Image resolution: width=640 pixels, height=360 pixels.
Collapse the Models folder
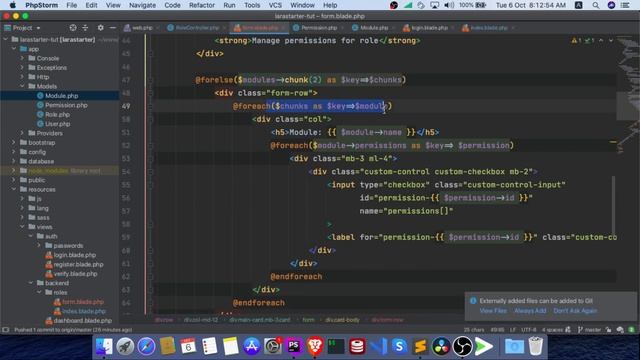22,86
